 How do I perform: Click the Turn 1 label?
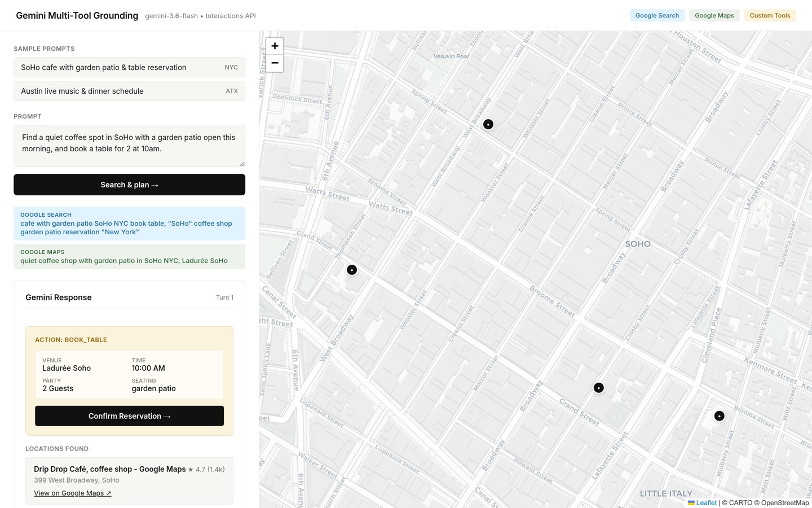[x=224, y=297]
